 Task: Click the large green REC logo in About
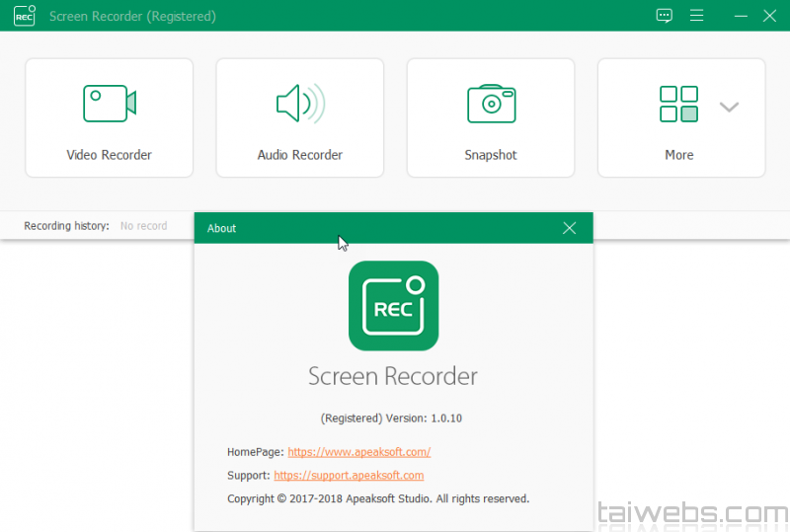[393, 306]
